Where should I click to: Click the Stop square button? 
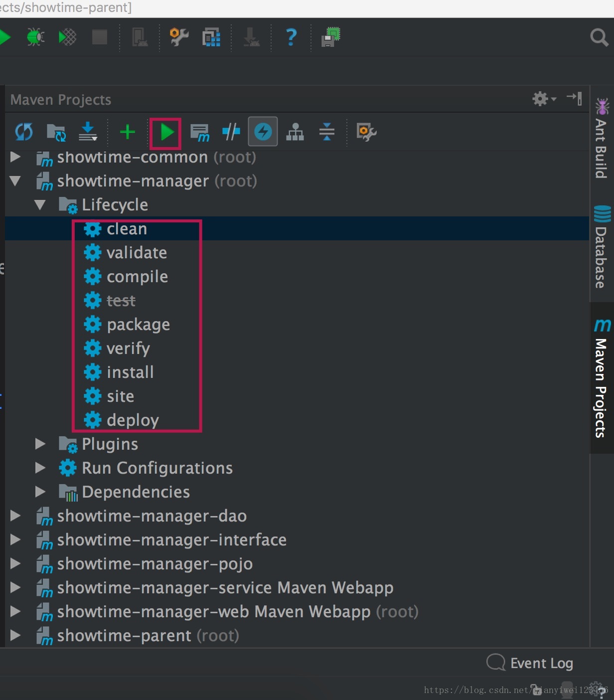point(100,37)
